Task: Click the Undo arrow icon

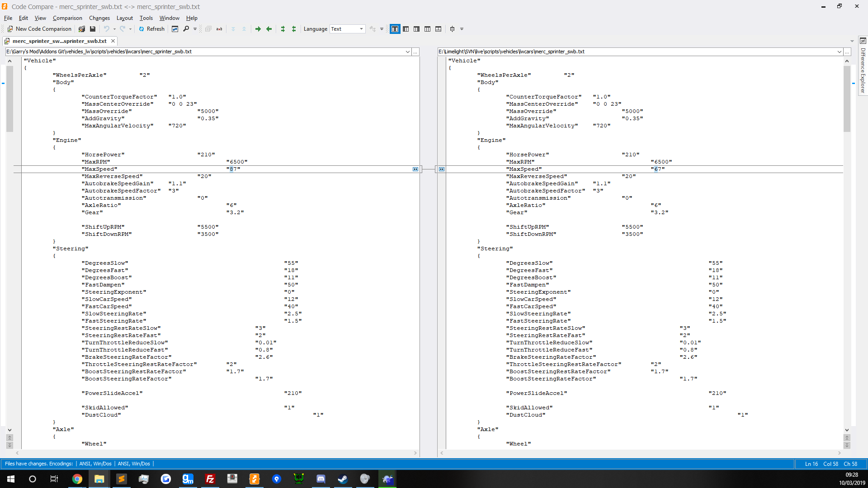Action: point(107,29)
